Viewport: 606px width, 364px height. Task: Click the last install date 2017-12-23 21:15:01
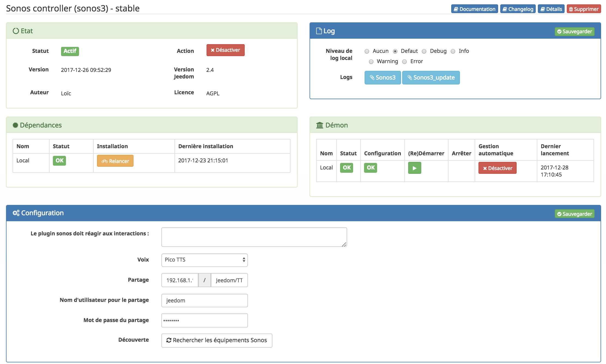click(203, 160)
